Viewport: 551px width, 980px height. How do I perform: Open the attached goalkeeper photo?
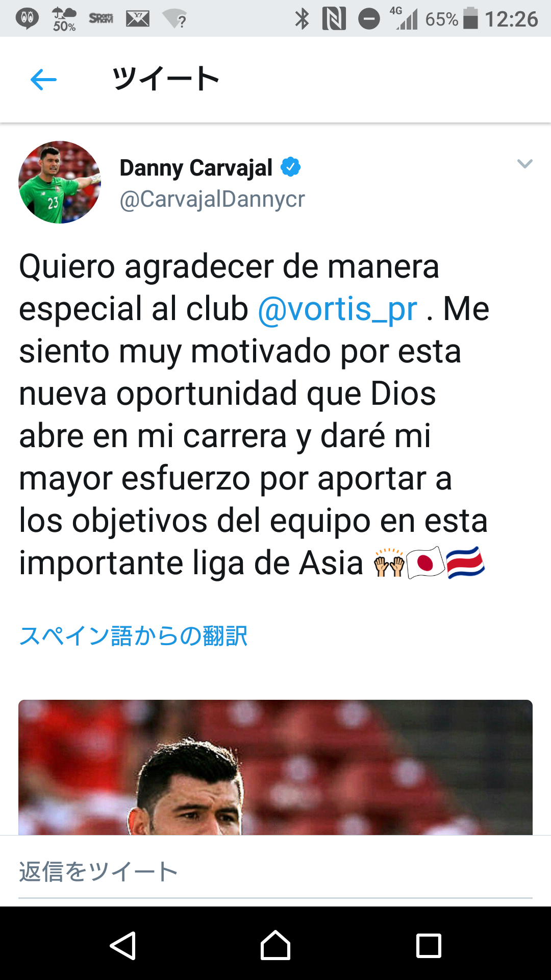click(x=275, y=767)
